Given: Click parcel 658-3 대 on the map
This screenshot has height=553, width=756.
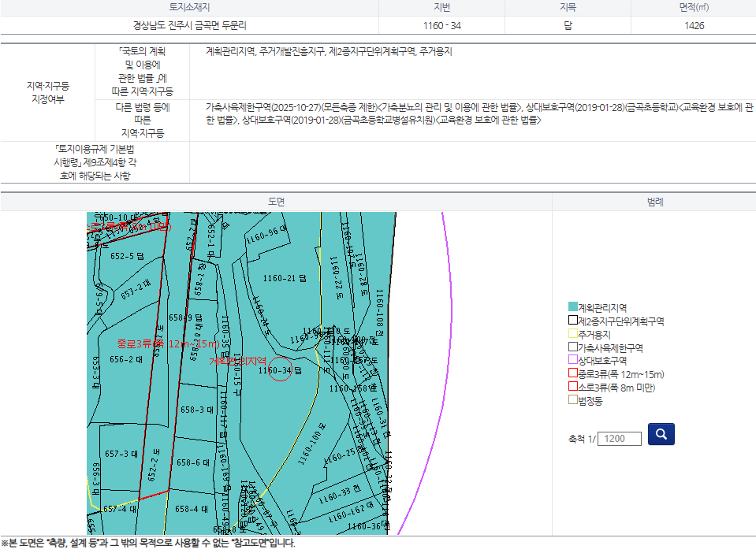Looking at the screenshot, I should (x=197, y=410).
